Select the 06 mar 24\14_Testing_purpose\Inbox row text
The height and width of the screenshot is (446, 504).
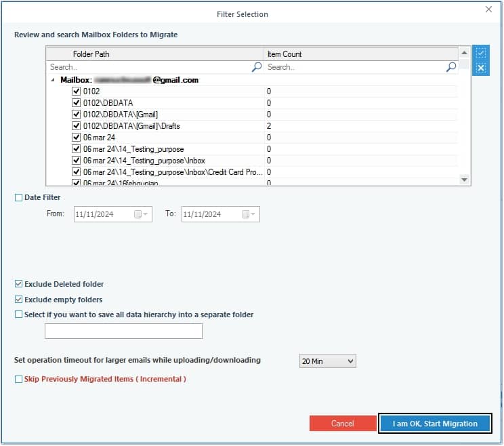[144, 161]
